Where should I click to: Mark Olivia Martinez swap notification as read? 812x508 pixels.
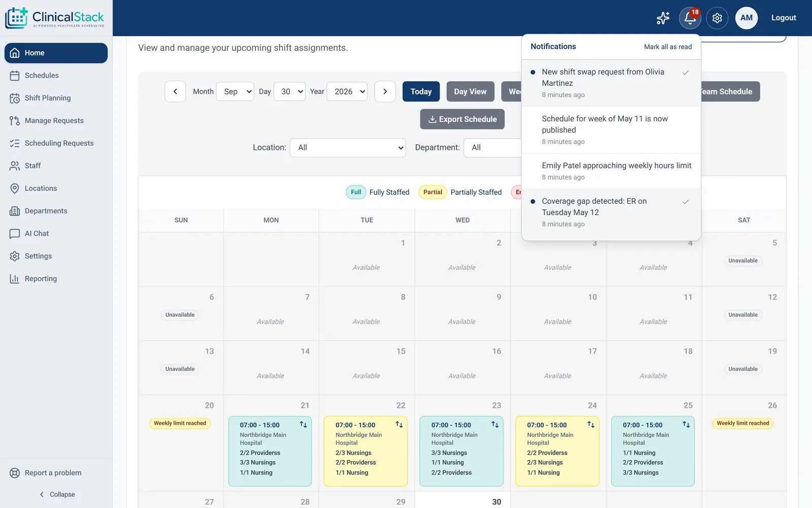point(686,73)
